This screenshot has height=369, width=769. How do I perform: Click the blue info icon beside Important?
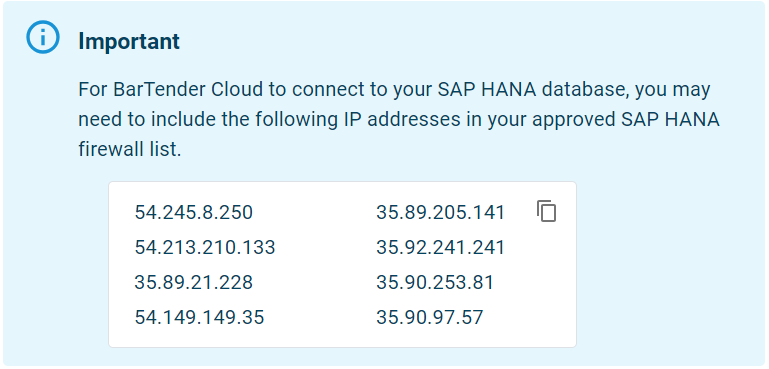coord(43,37)
